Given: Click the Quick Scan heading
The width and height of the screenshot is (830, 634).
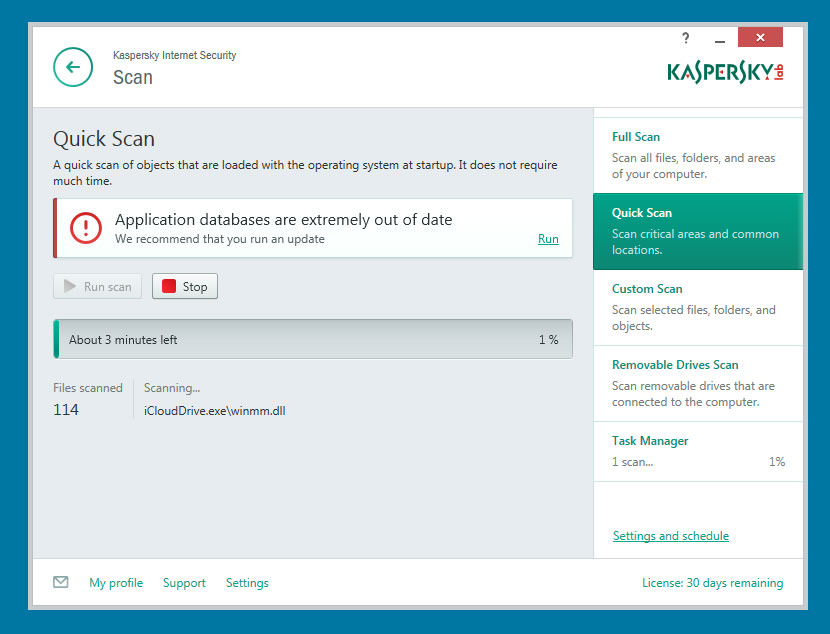Looking at the screenshot, I should coord(104,139).
